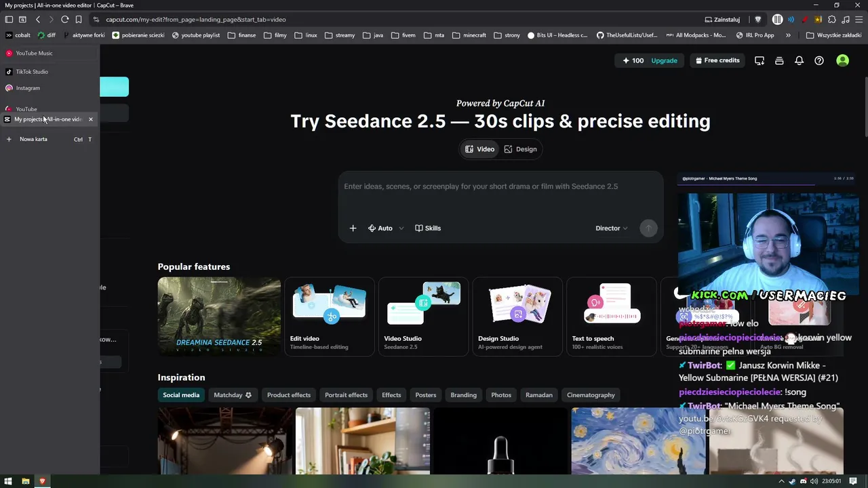Screen dimensions: 868x488
Task: Click the Brave icon on the taskbar
Action: tap(42, 481)
